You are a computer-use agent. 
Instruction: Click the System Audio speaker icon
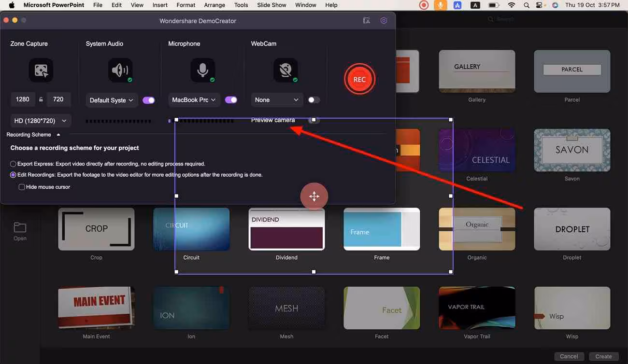[x=120, y=70]
